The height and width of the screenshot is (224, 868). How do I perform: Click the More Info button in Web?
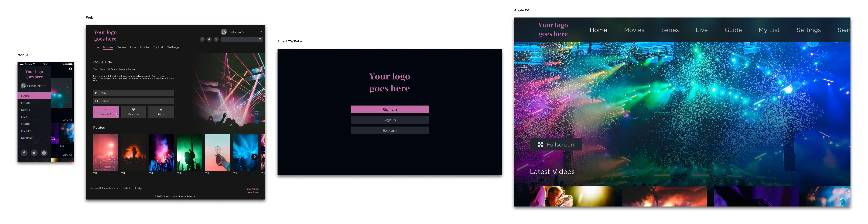[106, 112]
